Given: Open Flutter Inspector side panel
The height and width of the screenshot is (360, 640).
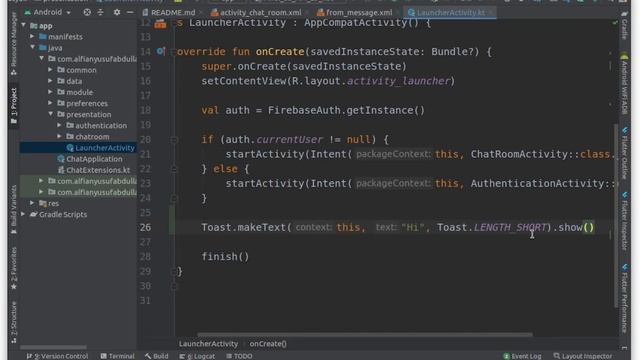Looking at the screenshot, I should [624, 221].
